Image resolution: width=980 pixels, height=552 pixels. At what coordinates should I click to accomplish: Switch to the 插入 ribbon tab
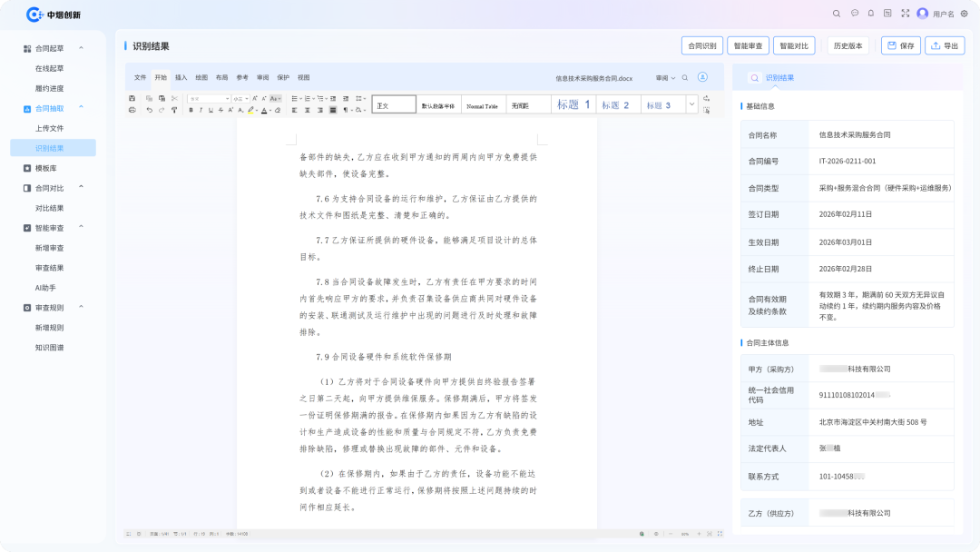point(181,77)
